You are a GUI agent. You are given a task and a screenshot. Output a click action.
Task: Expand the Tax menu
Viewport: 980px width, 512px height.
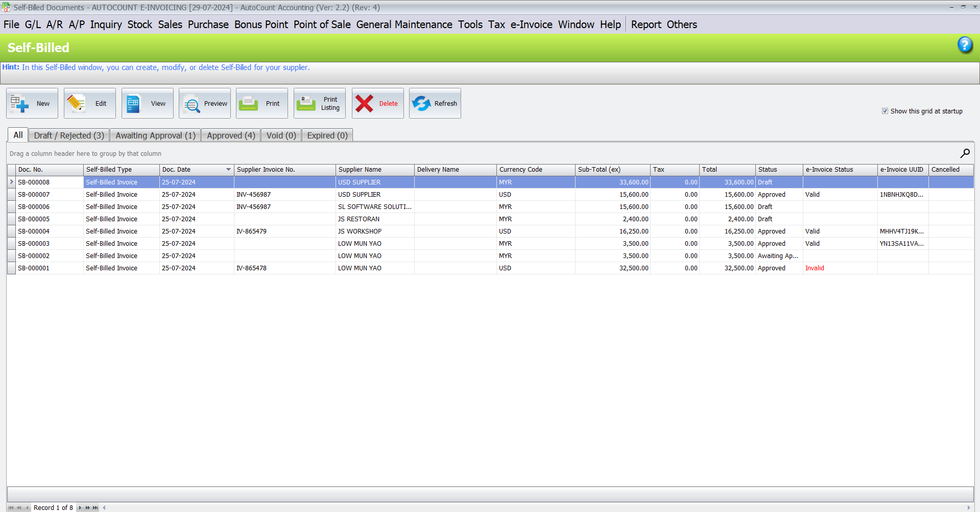point(496,24)
